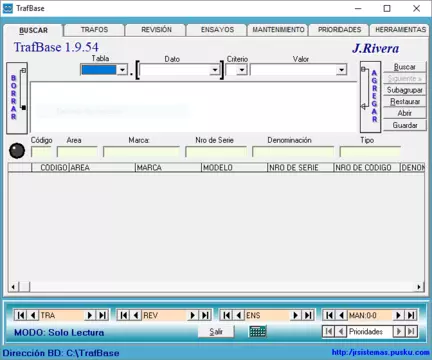Go to previous MAN record arrow
Viewport: 432px width, 360px height.
pyautogui.click(x=342, y=315)
